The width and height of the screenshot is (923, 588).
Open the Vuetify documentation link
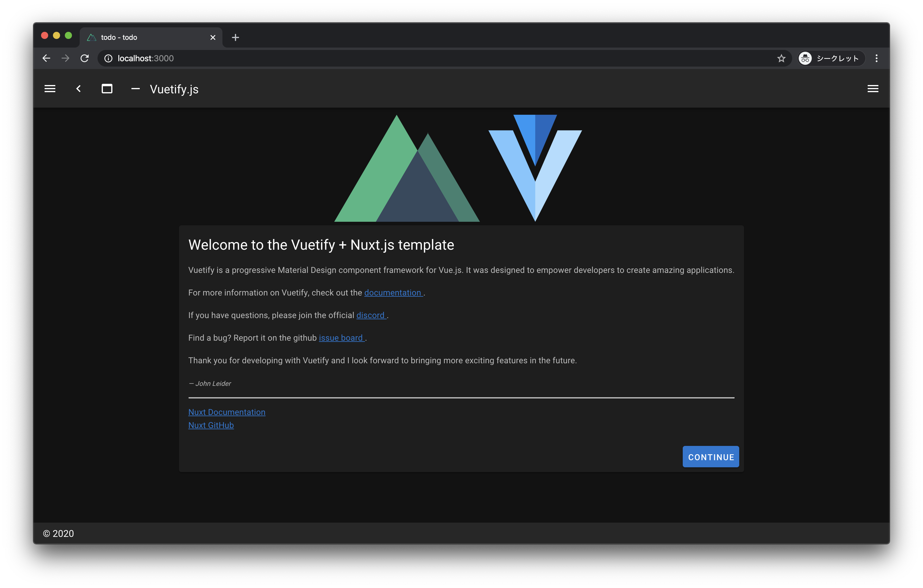[x=393, y=293]
